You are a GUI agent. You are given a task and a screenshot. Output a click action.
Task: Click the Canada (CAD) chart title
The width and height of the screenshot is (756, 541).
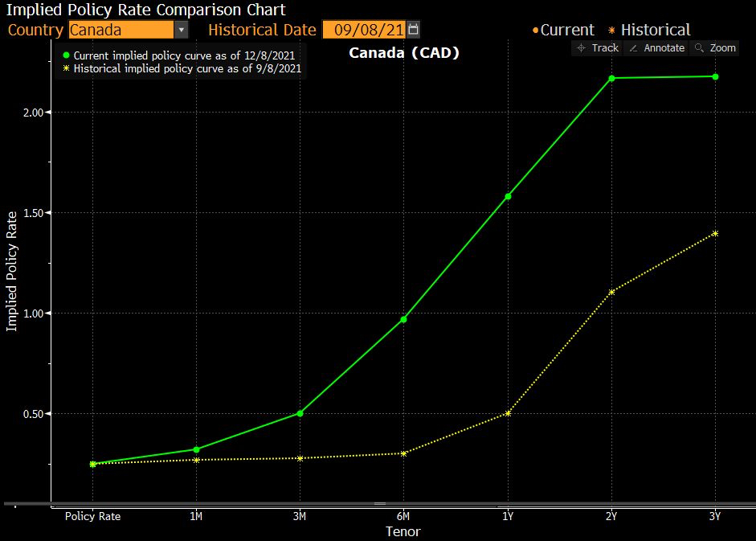404,53
